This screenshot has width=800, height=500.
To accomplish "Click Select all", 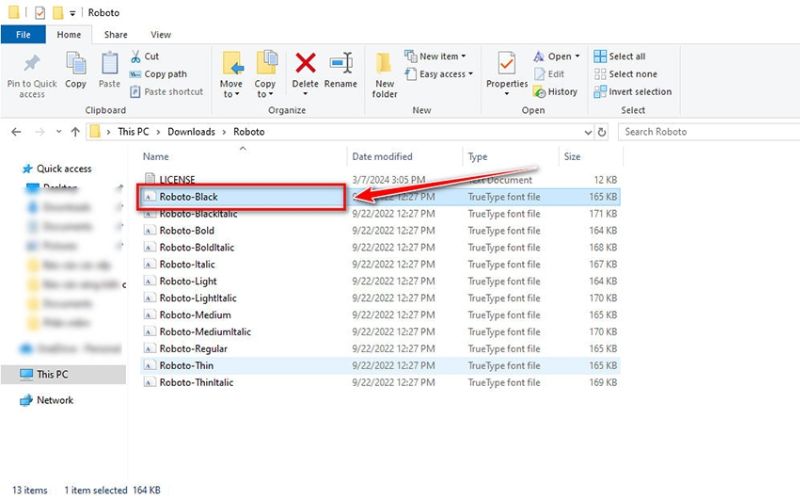I will point(620,56).
